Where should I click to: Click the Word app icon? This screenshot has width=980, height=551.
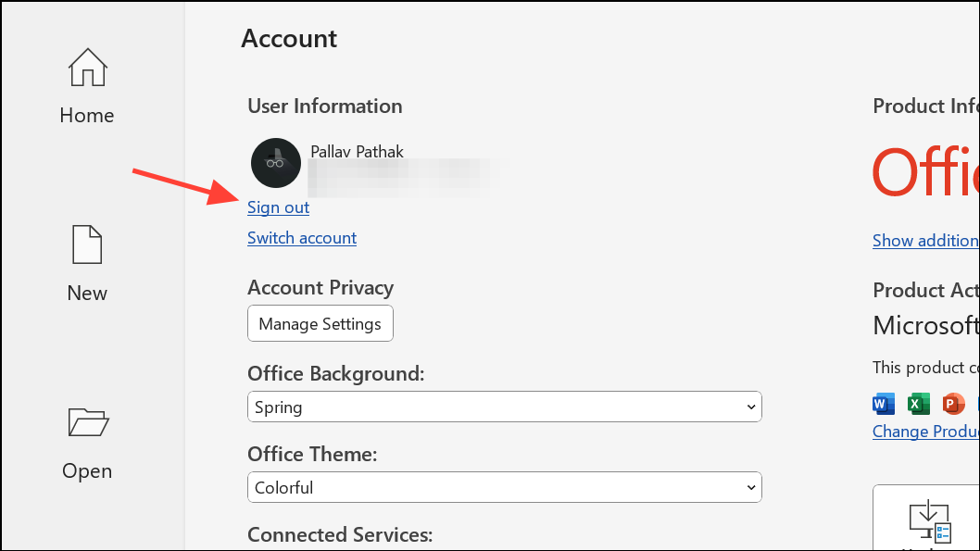[x=884, y=404]
